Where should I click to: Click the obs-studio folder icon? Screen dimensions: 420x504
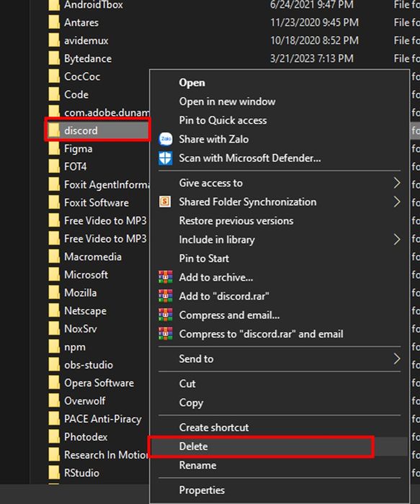[x=54, y=365]
